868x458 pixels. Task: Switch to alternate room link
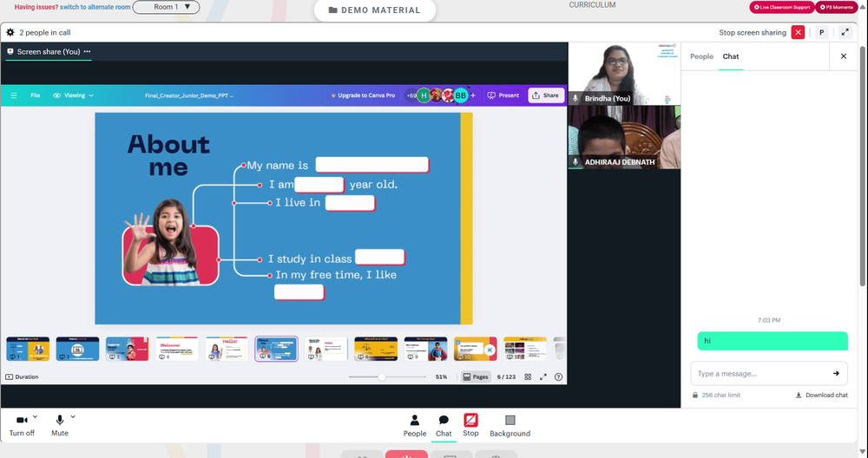coord(95,7)
